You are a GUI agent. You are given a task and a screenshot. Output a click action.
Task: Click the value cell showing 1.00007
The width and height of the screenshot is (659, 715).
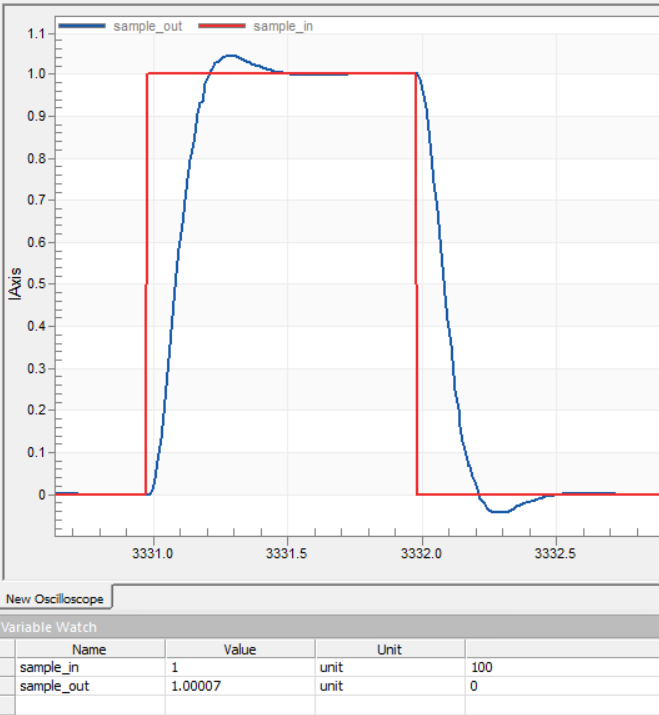coord(240,685)
